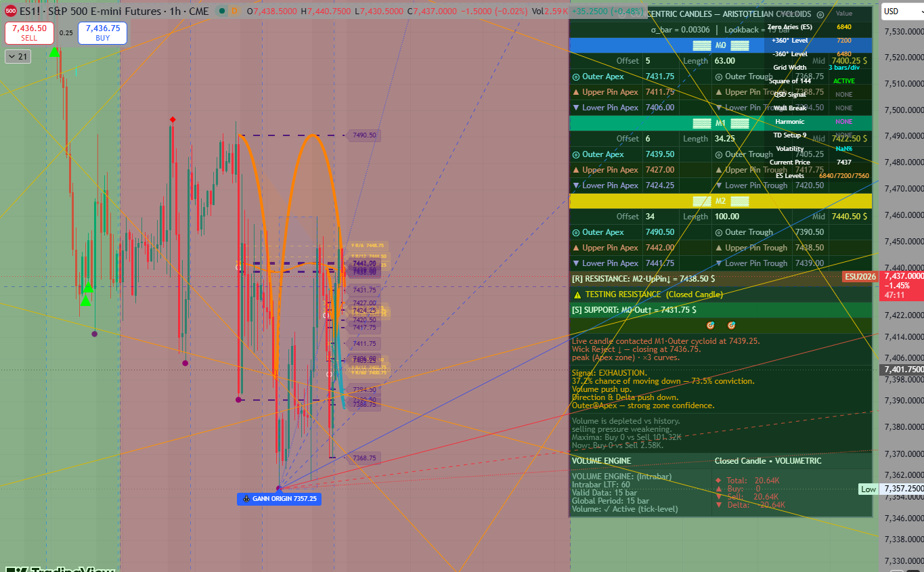Click M1 Outer Apex value 7439.50
The image size is (924, 572).
pos(660,154)
